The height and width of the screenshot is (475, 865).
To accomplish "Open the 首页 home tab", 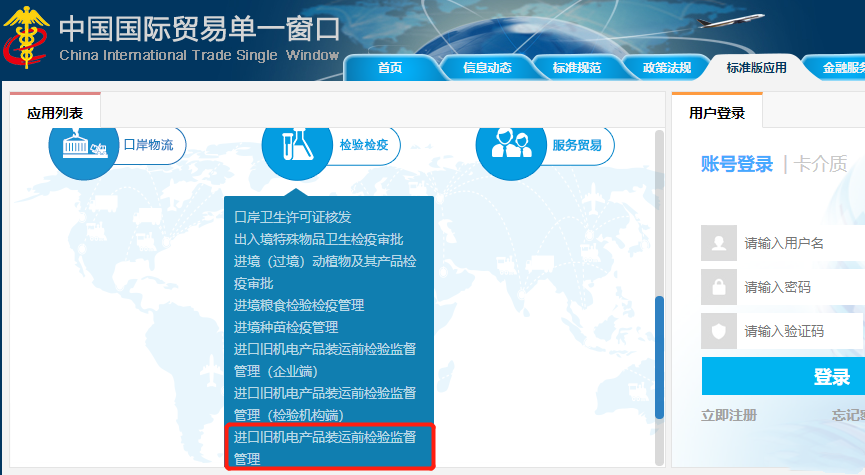I will coord(390,68).
